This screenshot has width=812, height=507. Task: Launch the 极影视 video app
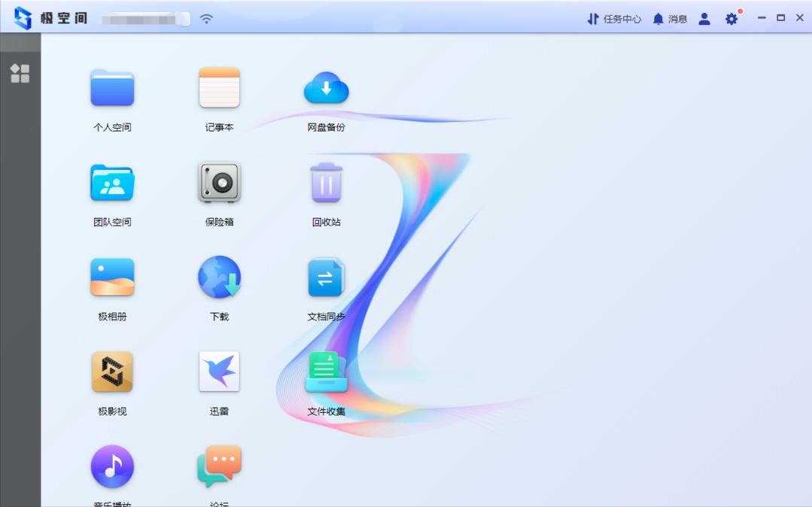tap(112, 372)
